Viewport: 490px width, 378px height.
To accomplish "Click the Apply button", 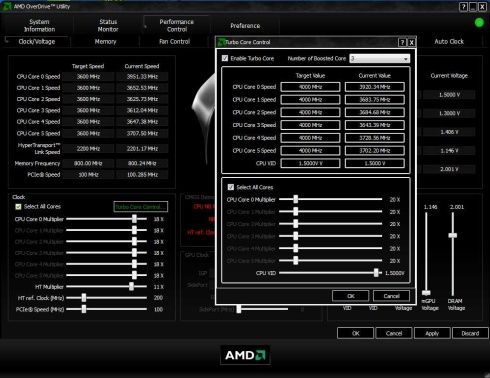I will pyautogui.click(x=432, y=333).
